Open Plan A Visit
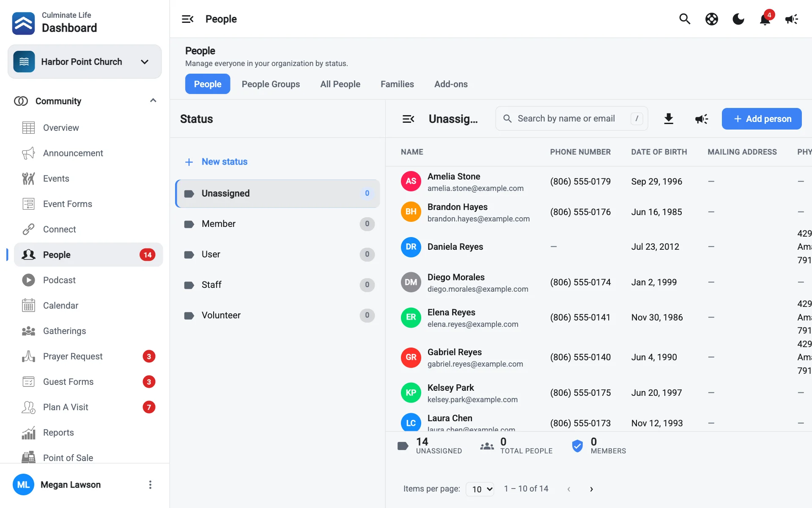The height and width of the screenshot is (508, 812). [x=88, y=407]
